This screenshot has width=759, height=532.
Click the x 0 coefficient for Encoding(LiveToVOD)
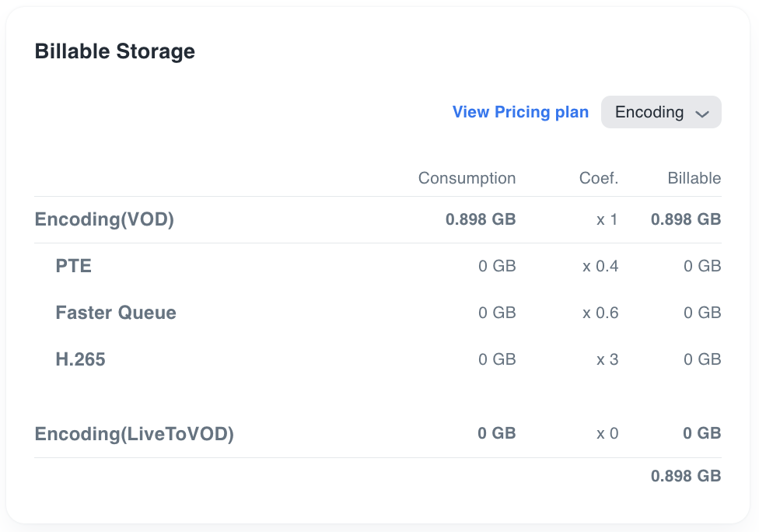click(x=607, y=433)
